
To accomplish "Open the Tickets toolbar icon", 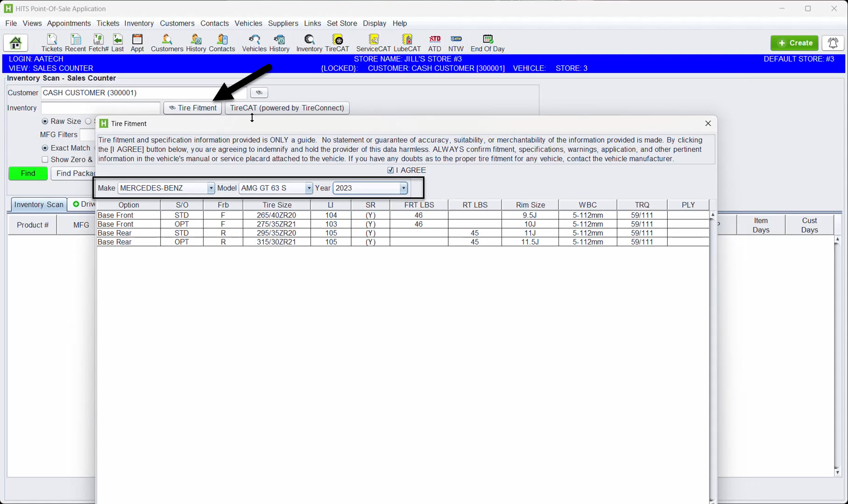I will [x=51, y=42].
